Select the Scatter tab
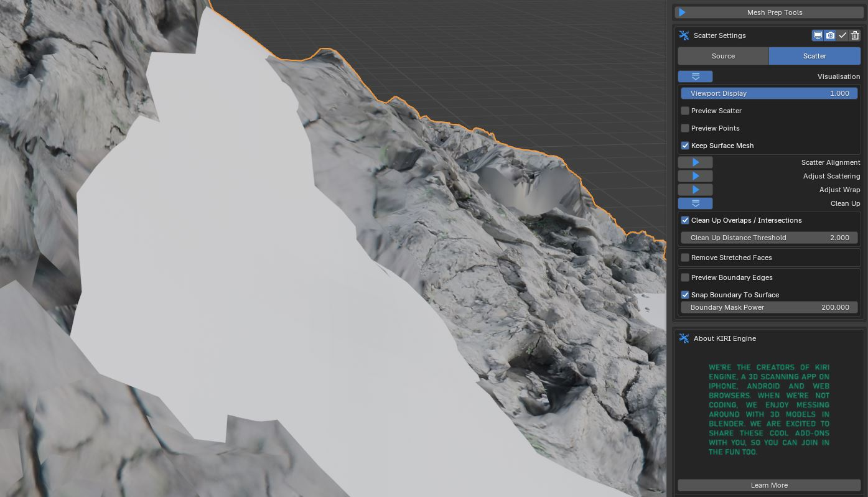 [x=814, y=56]
